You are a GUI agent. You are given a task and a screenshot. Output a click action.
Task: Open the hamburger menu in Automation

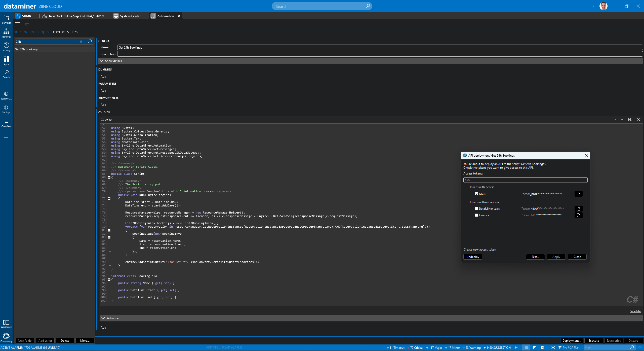coord(18,24)
